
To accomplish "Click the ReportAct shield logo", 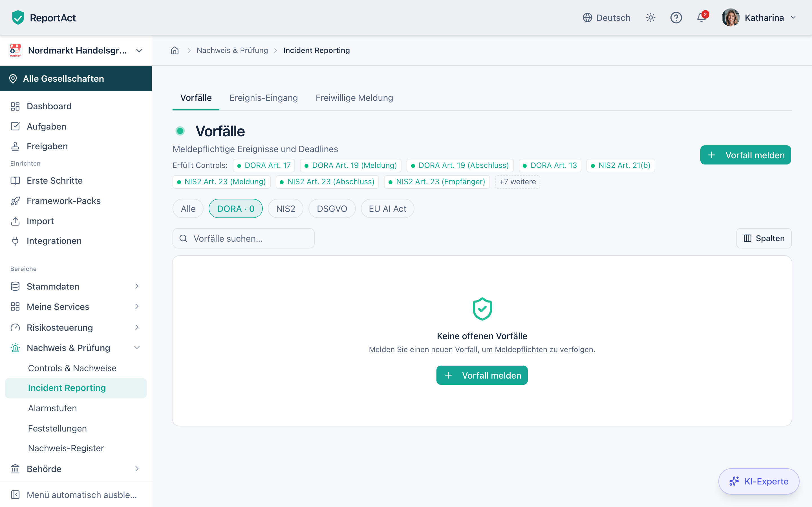I will (x=18, y=17).
